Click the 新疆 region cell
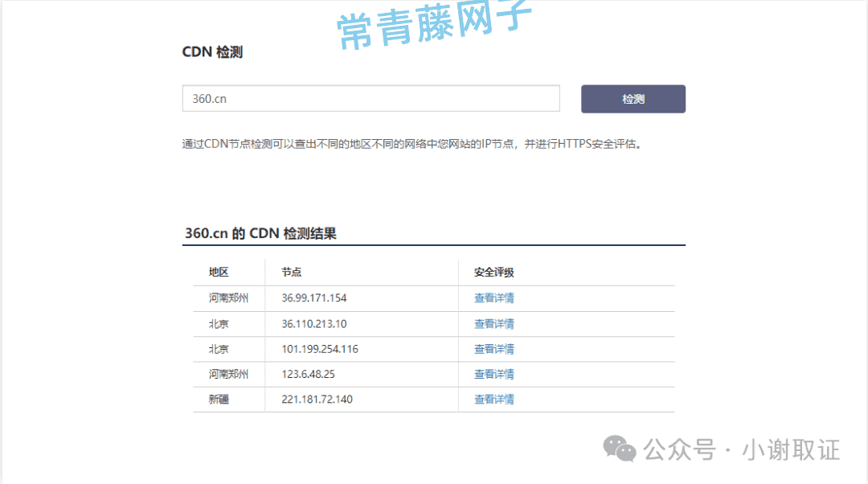The image size is (868, 484). tap(219, 400)
